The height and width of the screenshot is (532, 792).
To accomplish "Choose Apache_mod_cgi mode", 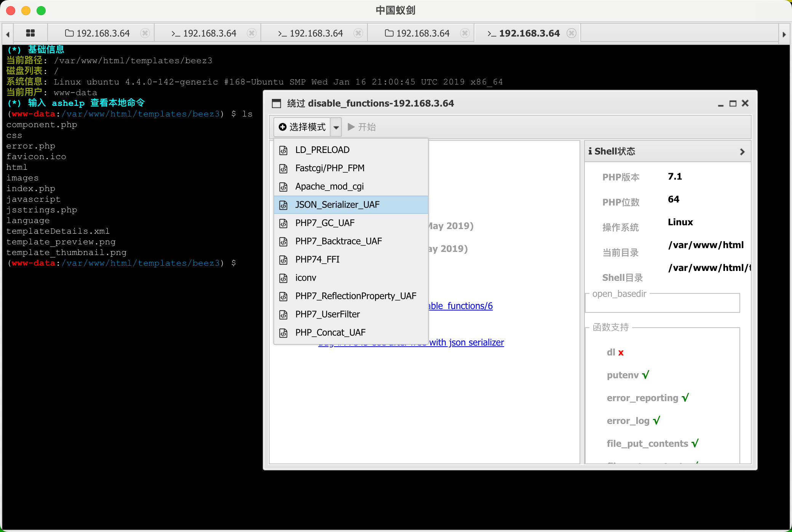I will tap(351, 186).
